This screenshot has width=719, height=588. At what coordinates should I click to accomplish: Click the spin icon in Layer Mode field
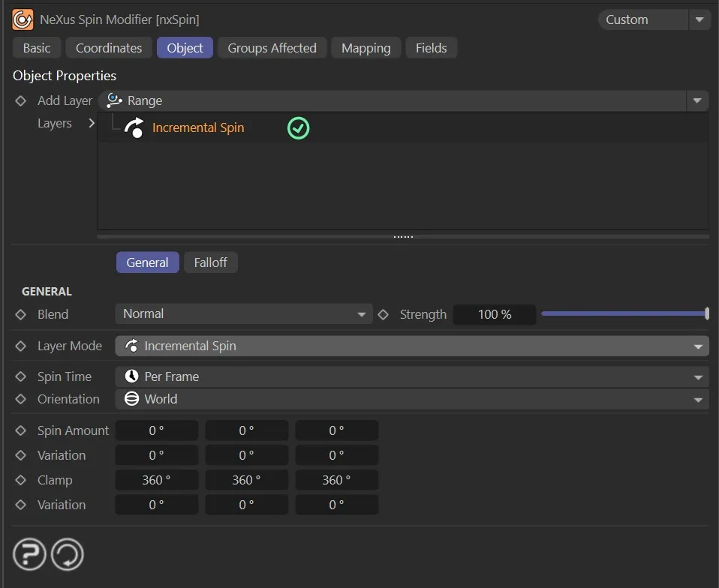point(131,346)
